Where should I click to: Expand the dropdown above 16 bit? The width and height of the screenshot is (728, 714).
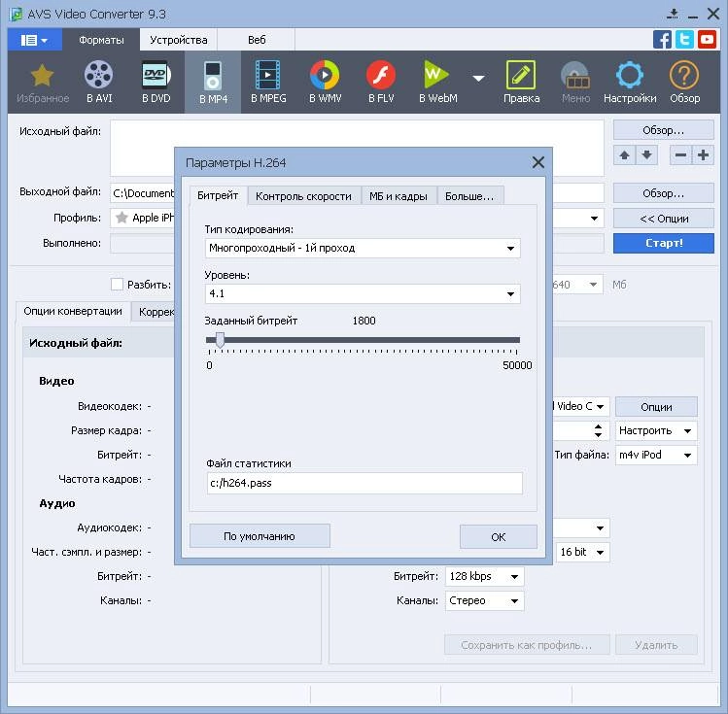click(600, 527)
